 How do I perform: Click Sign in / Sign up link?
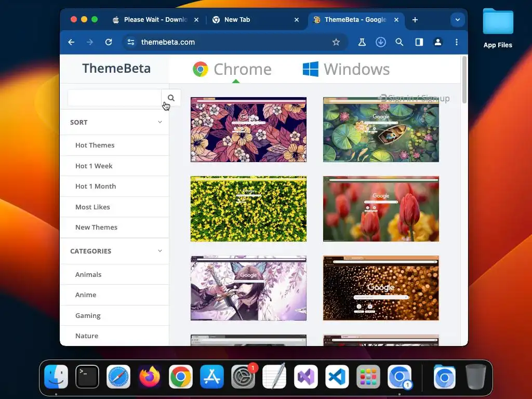pyautogui.click(x=414, y=98)
